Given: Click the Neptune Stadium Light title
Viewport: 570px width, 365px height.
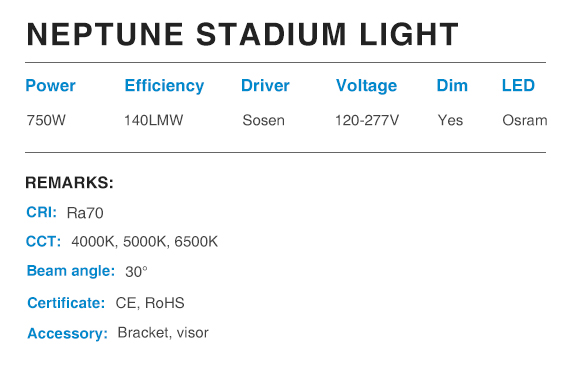Looking at the screenshot, I should (x=242, y=34).
